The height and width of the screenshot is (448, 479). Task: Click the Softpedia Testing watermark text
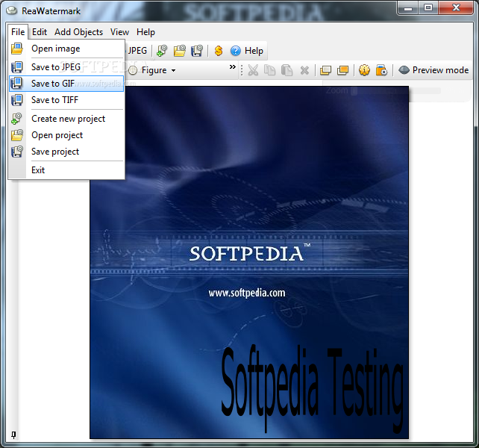click(x=312, y=389)
